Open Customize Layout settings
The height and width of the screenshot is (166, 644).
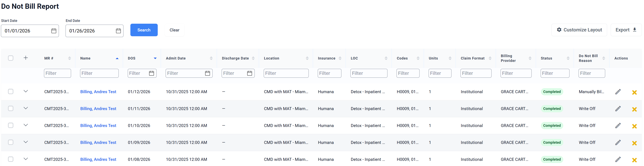579,30
